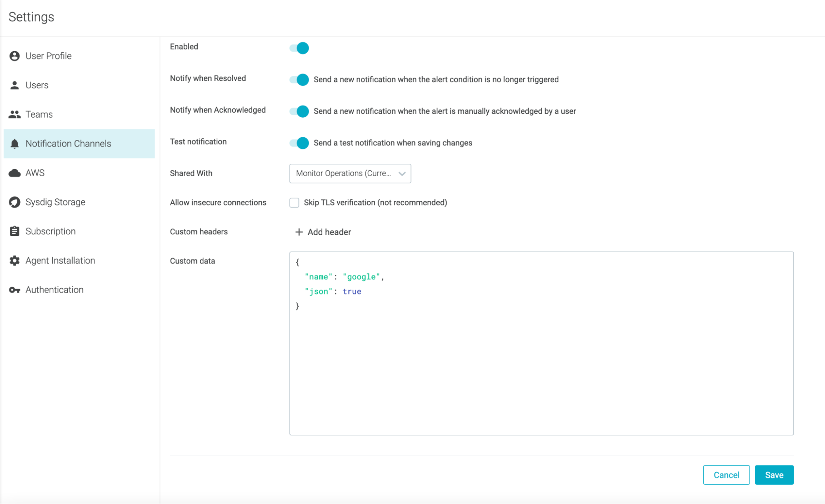This screenshot has width=825, height=504.
Task: Open the Shared With dropdown
Action: (350, 173)
